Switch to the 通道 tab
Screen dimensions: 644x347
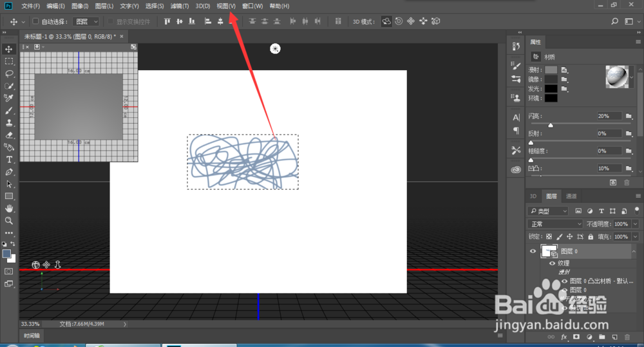click(571, 196)
